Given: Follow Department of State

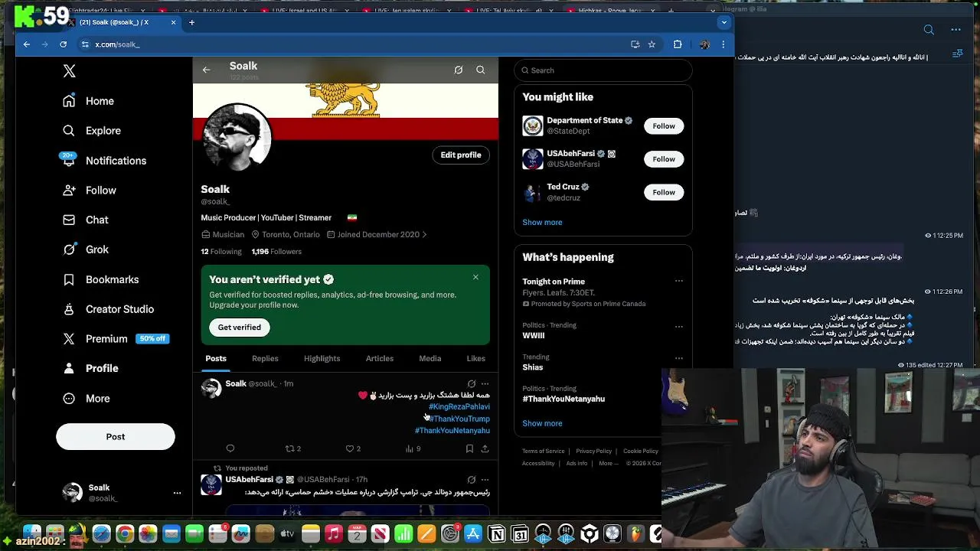Looking at the screenshot, I should click(664, 126).
